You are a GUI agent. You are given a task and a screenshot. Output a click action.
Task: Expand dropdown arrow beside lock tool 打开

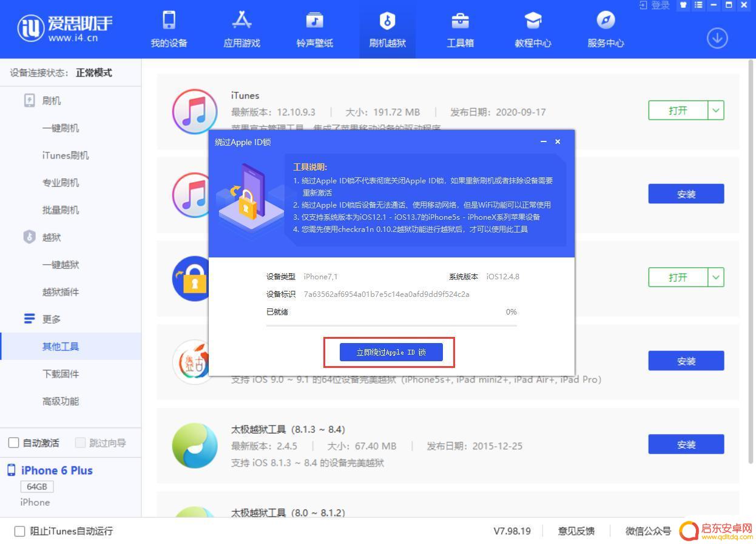tap(716, 277)
